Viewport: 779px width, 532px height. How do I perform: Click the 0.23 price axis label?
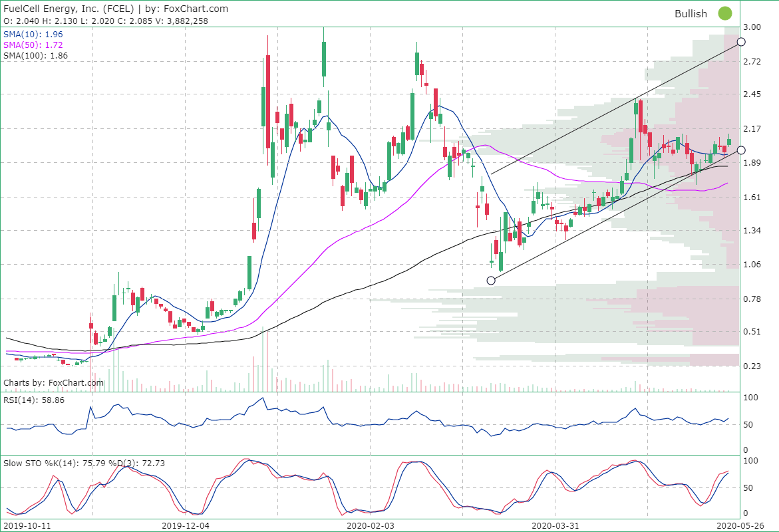click(x=752, y=366)
